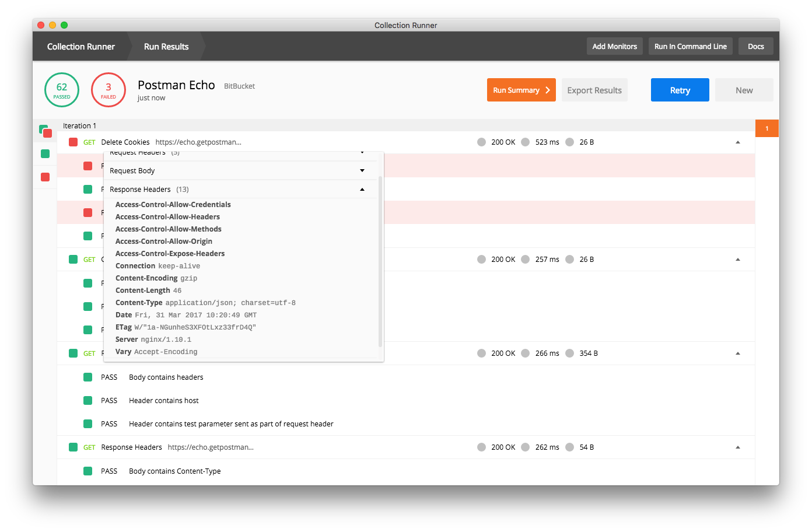Image resolution: width=812 pixels, height=532 pixels.
Task: Click the Date header line
Action: pyautogui.click(x=186, y=315)
